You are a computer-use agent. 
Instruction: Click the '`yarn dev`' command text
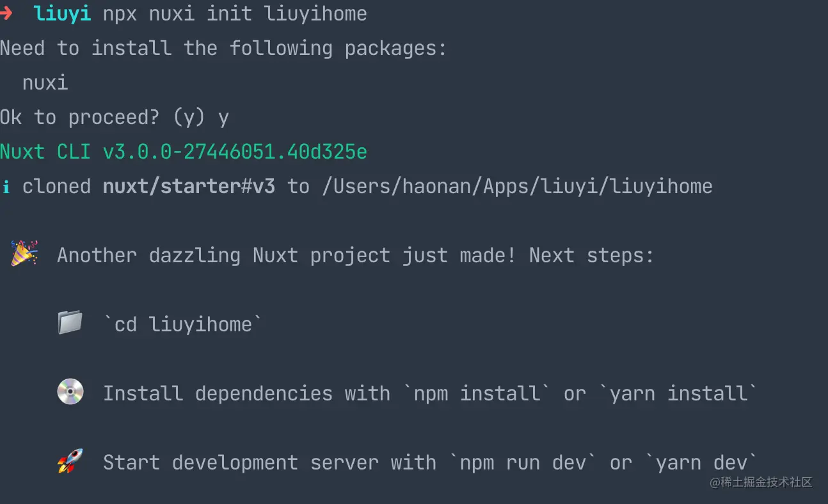coord(701,462)
